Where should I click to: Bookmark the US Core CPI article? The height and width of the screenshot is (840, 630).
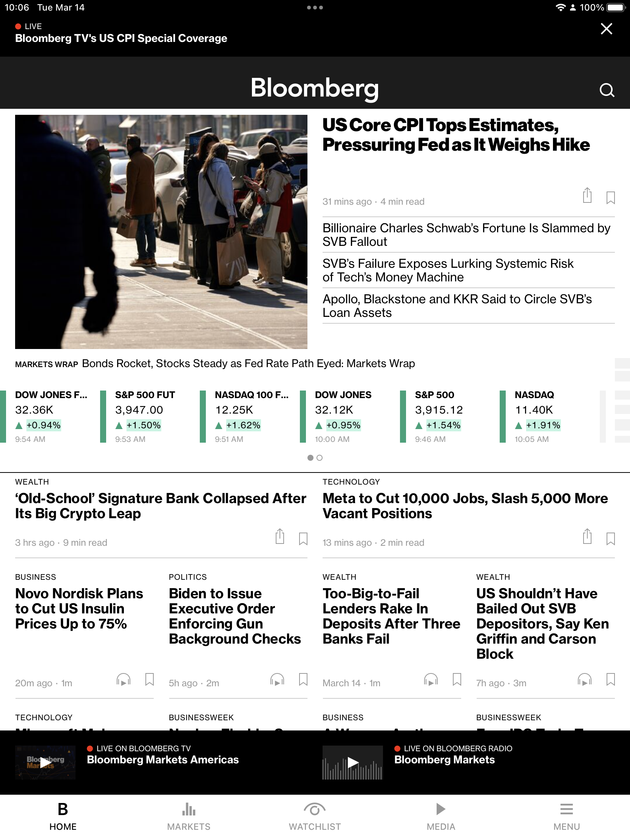pos(610,198)
